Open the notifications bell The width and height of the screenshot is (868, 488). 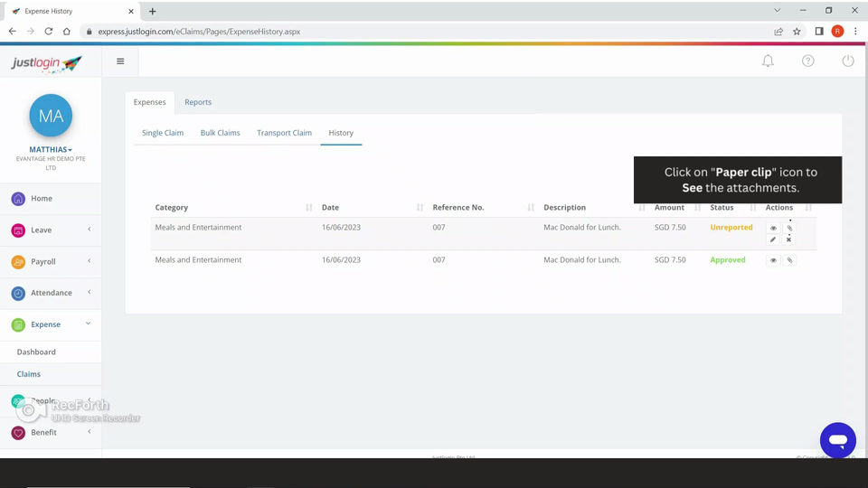click(x=768, y=61)
